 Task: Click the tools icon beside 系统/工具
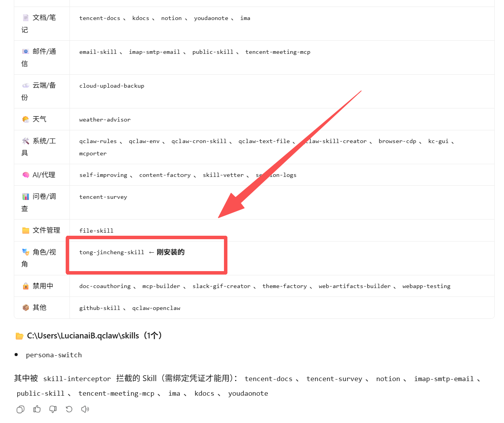pyautogui.click(x=26, y=141)
